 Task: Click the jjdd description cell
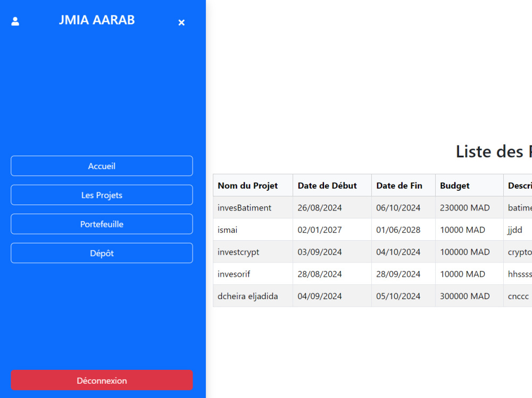(x=518, y=230)
